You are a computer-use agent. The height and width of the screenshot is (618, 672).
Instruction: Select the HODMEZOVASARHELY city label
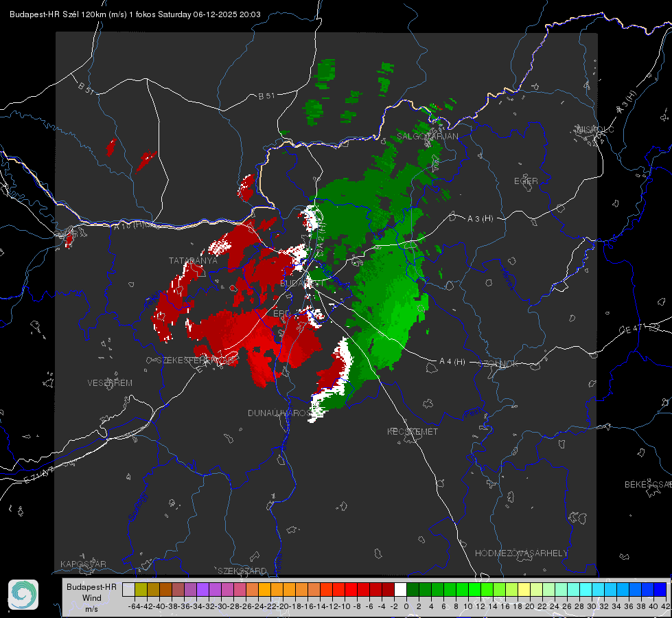click(x=521, y=553)
